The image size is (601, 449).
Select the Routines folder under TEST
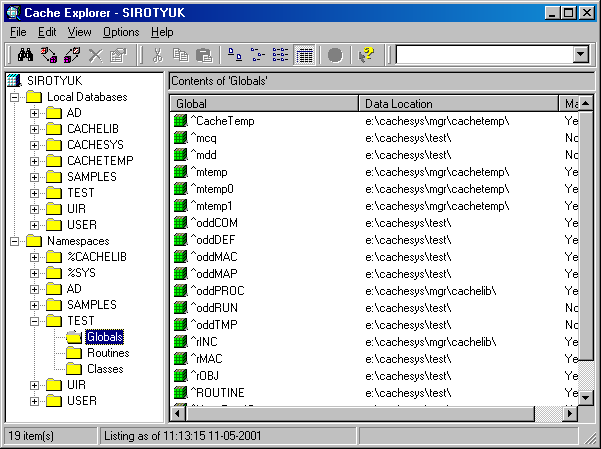pyautogui.click(x=107, y=353)
